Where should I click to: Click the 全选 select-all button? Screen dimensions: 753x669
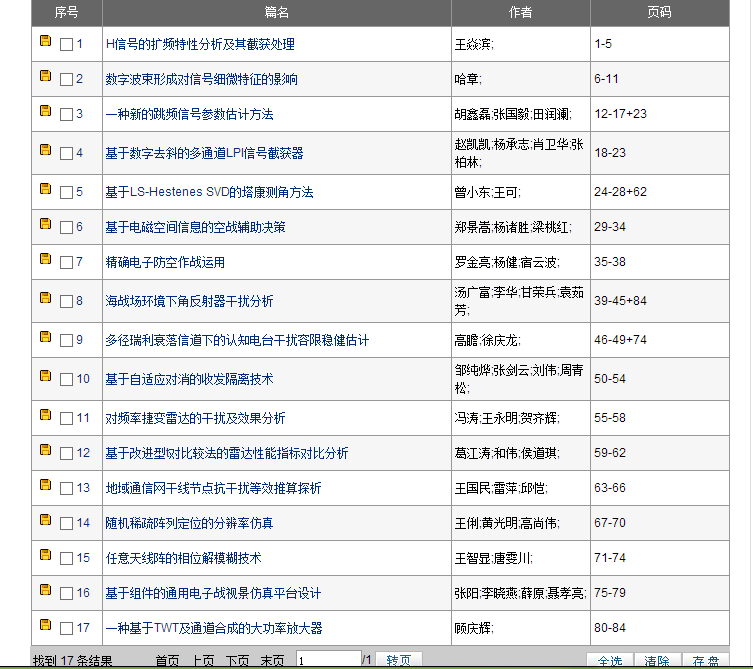(609, 661)
